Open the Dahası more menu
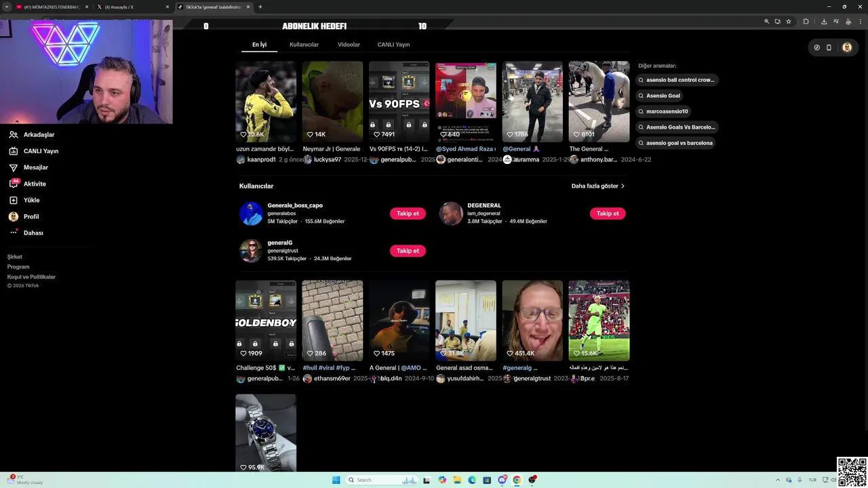This screenshot has height=488, width=868. [26, 232]
